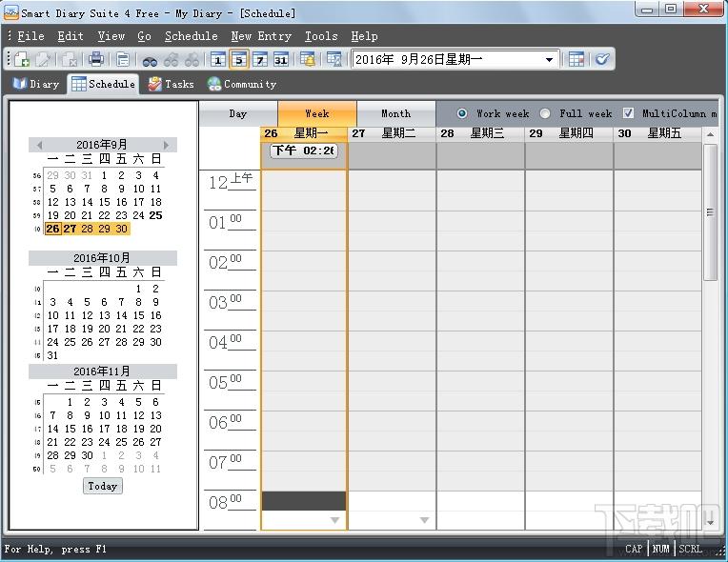Open the date dropdown arrow
The height and width of the screenshot is (562, 728).
coord(549,60)
